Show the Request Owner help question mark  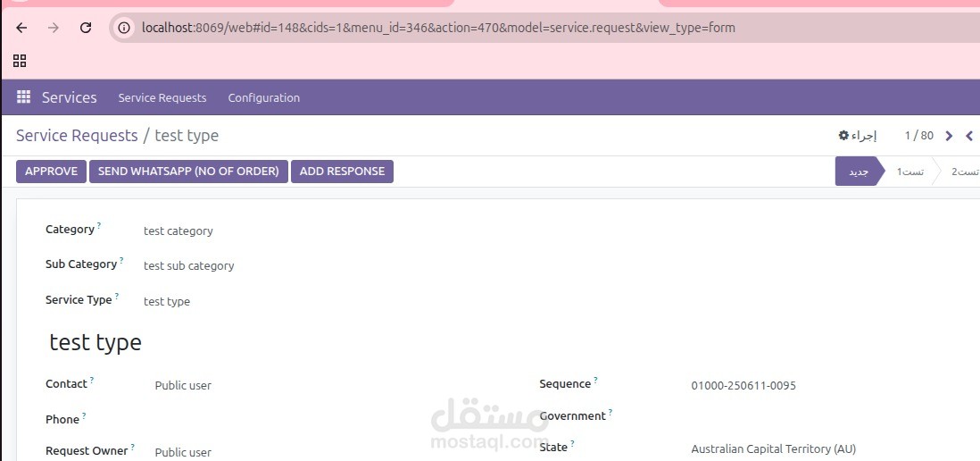[132, 447]
